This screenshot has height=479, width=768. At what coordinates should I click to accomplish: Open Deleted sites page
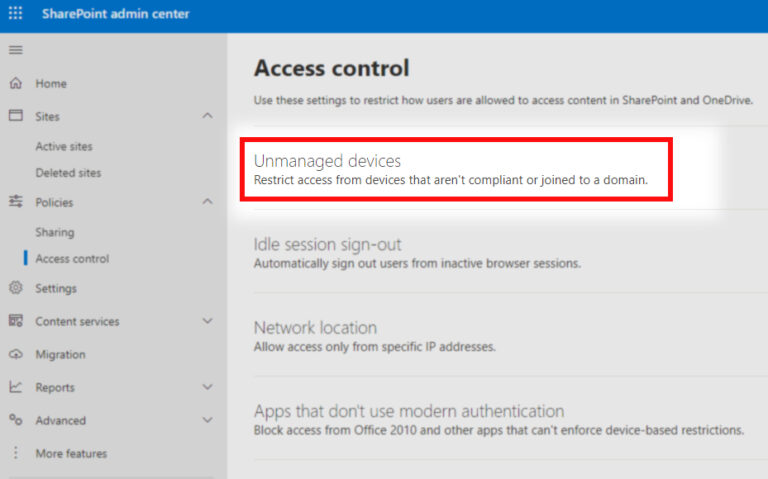tap(68, 172)
